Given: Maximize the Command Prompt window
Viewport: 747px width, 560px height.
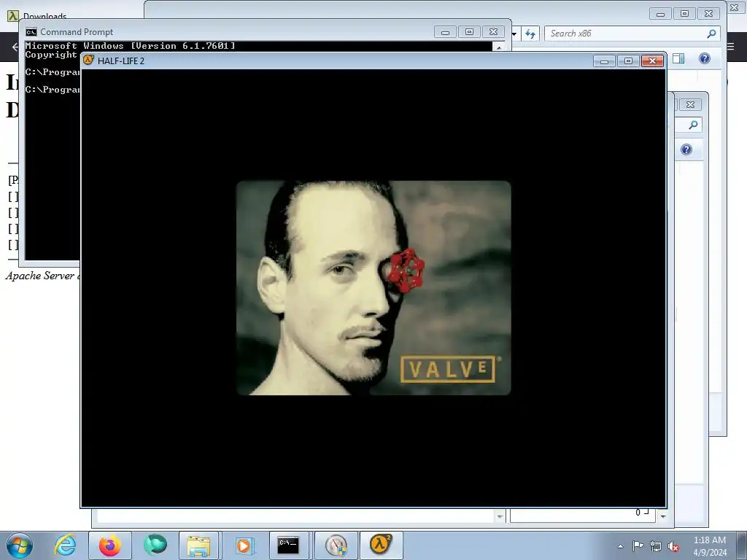Looking at the screenshot, I should tap(469, 32).
